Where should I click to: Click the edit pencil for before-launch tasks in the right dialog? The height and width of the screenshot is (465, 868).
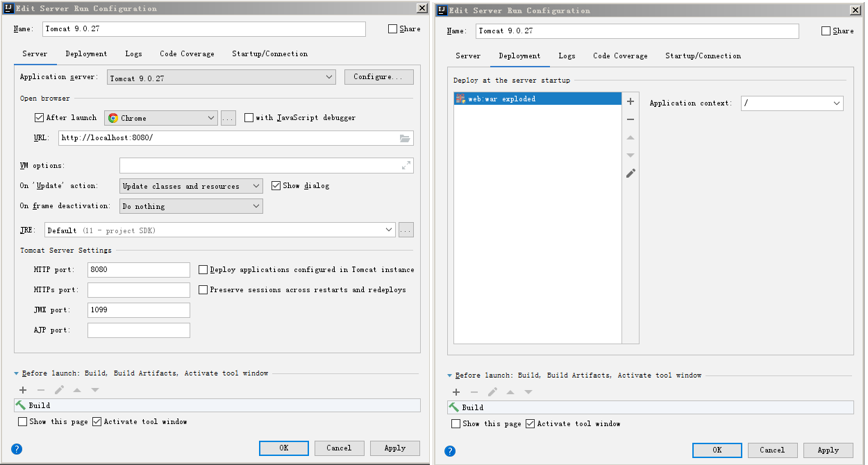point(492,392)
